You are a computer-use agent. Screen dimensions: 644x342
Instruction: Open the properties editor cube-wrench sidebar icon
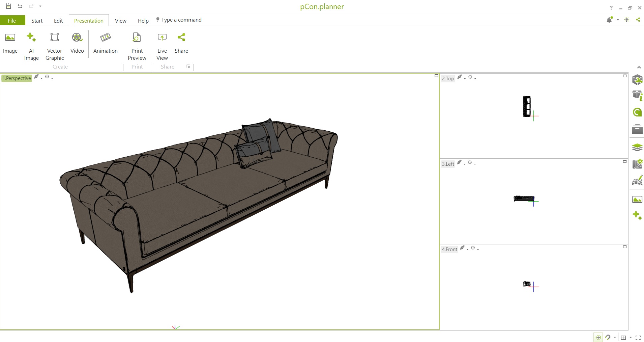click(637, 80)
